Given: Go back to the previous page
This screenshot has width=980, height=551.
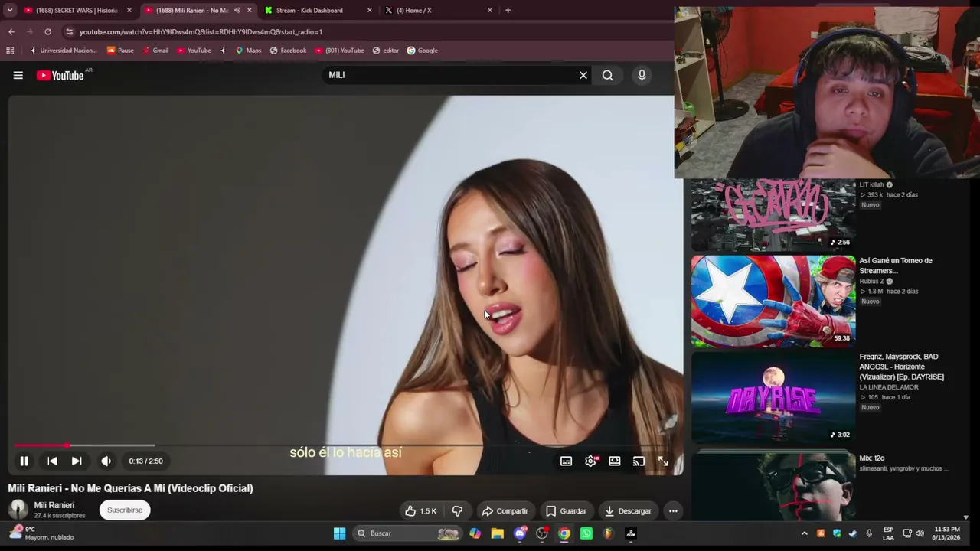Looking at the screenshot, I should pyautogui.click(x=11, y=32).
